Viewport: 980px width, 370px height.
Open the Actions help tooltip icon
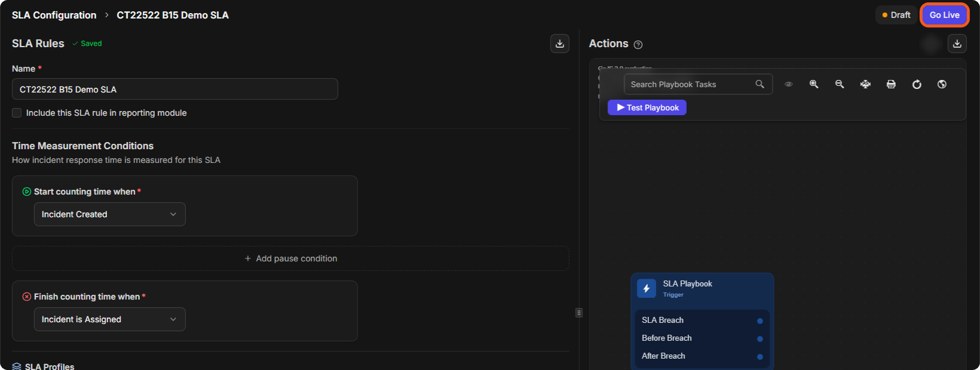click(x=638, y=45)
